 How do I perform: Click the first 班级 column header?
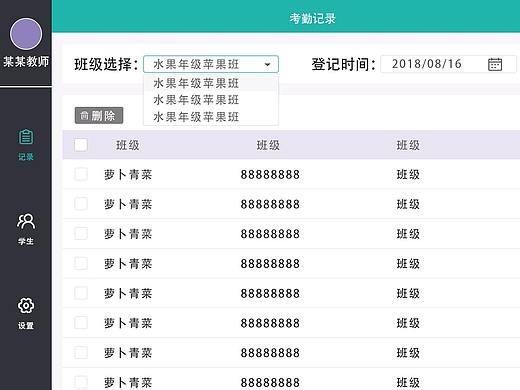(x=128, y=145)
